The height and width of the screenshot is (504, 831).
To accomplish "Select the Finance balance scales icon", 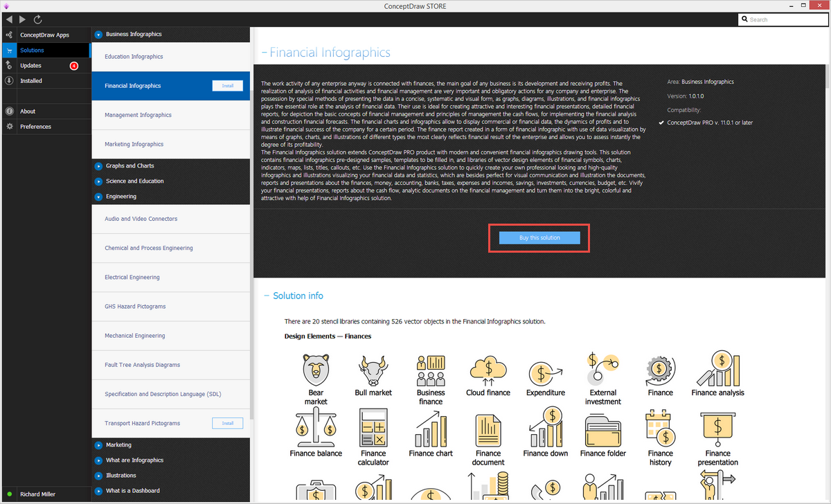I will tap(316, 433).
